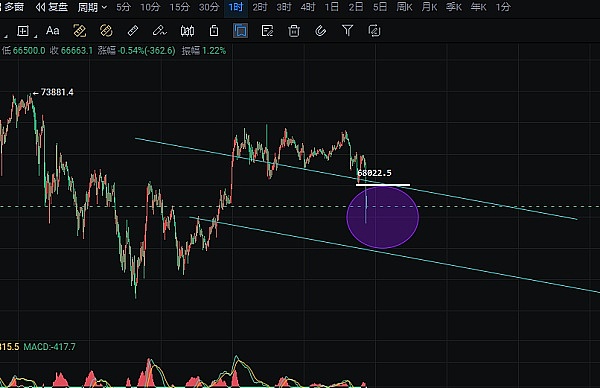The image size is (600, 388).
Task: Click the purple ellipse drawing on chart
Action: click(x=383, y=217)
